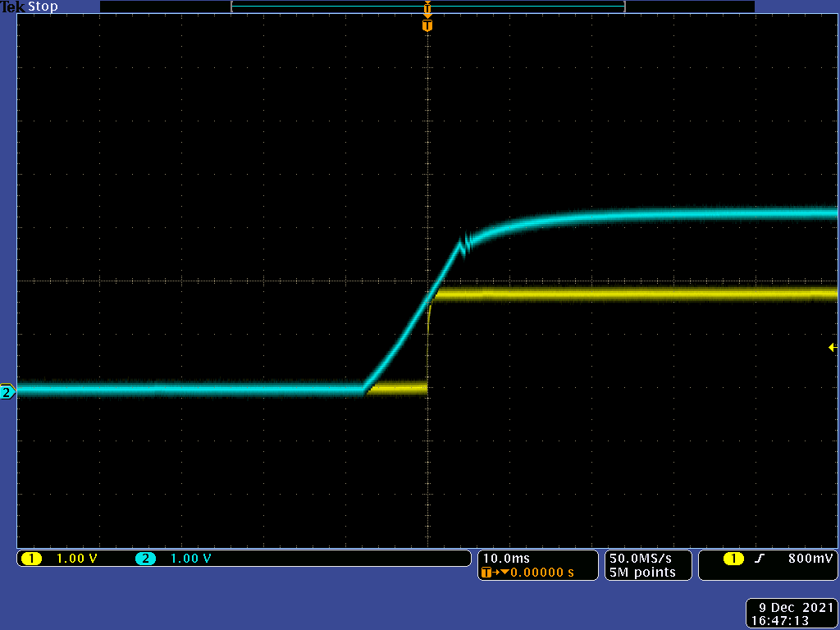Image resolution: width=840 pixels, height=630 pixels.
Task: Click the 50.0MS/s sample rate readout
Action: (x=641, y=558)
